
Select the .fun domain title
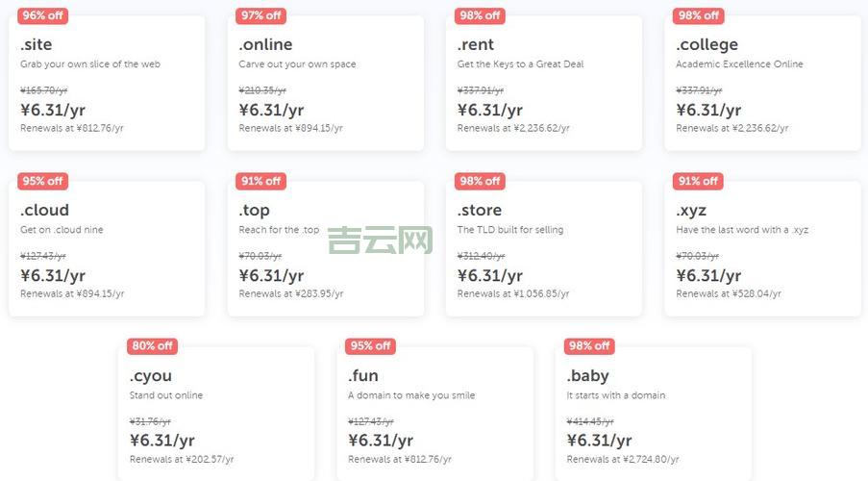(x=362, y=375)
